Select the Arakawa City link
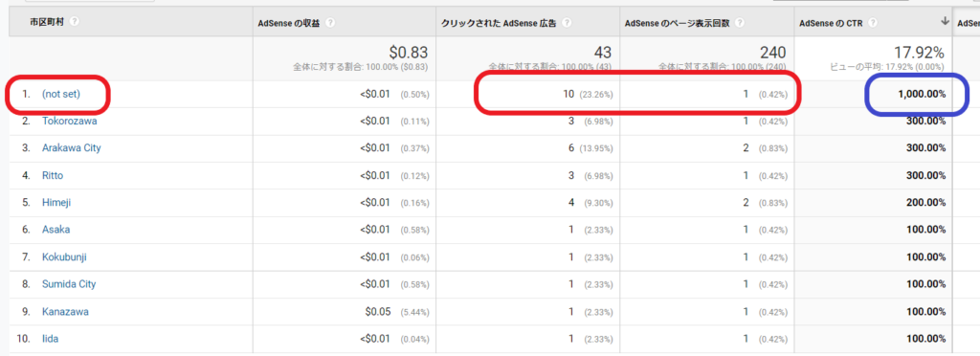 (x=71, y=148)
